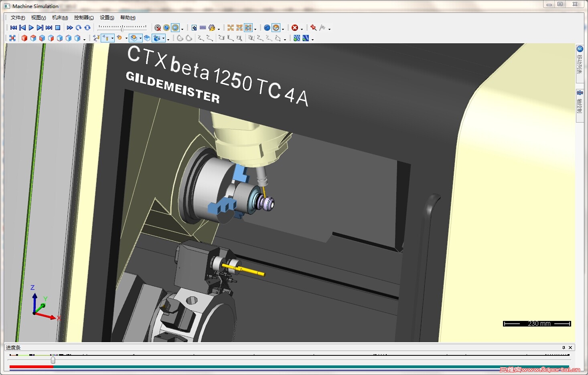The height and width of the screenshot is (375, 588).
Task: Pin the 进度条 progress panel
Action: pyautogui.click(x=564, y=347)
